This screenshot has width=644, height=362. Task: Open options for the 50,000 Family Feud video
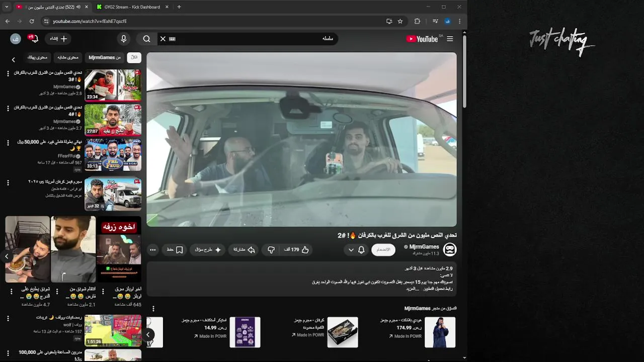coord(8,143)
